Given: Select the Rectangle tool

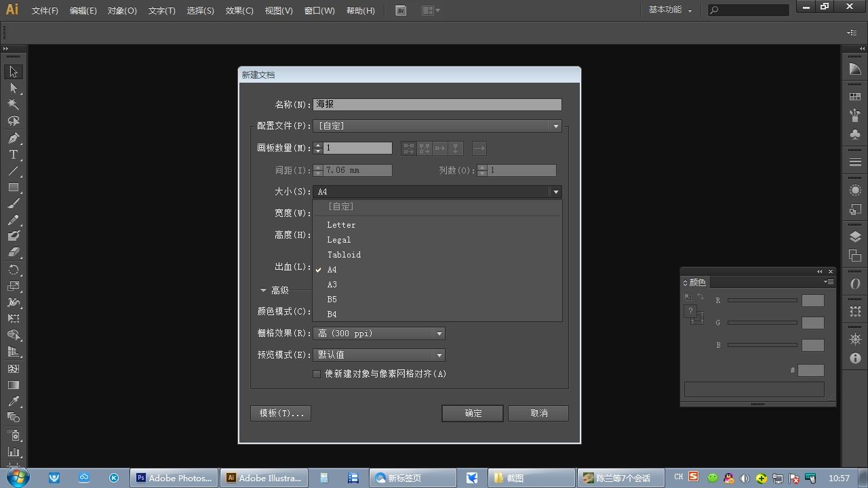Looking at the screenshot, I should tap(14, 187).
